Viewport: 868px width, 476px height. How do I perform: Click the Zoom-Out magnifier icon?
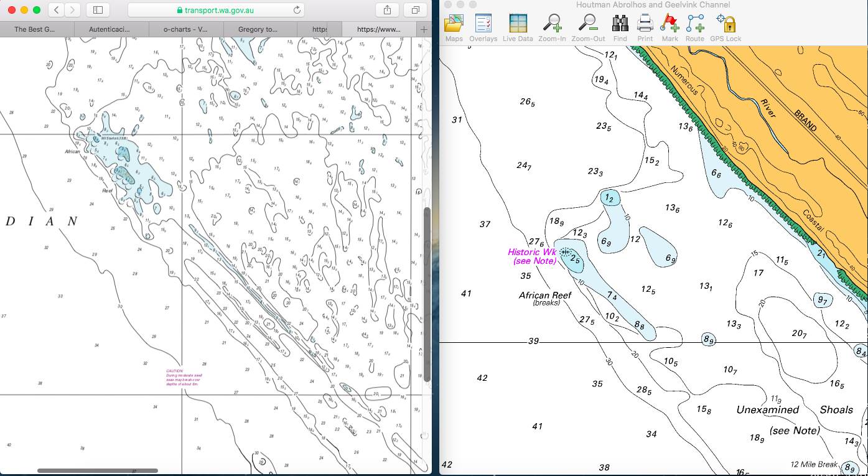click(x=588, y=24)
